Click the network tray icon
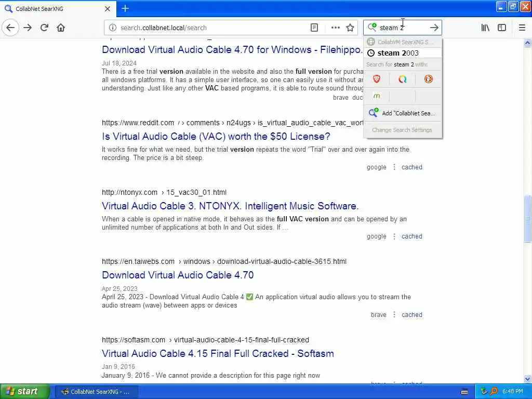 tap(484, 392)
